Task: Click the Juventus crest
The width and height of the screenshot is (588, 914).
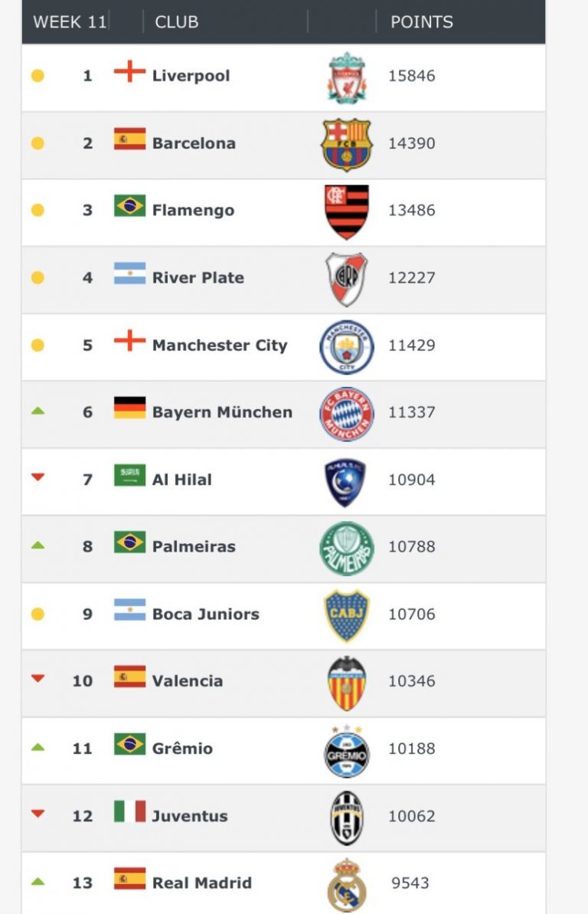Action: pos(347,817)
